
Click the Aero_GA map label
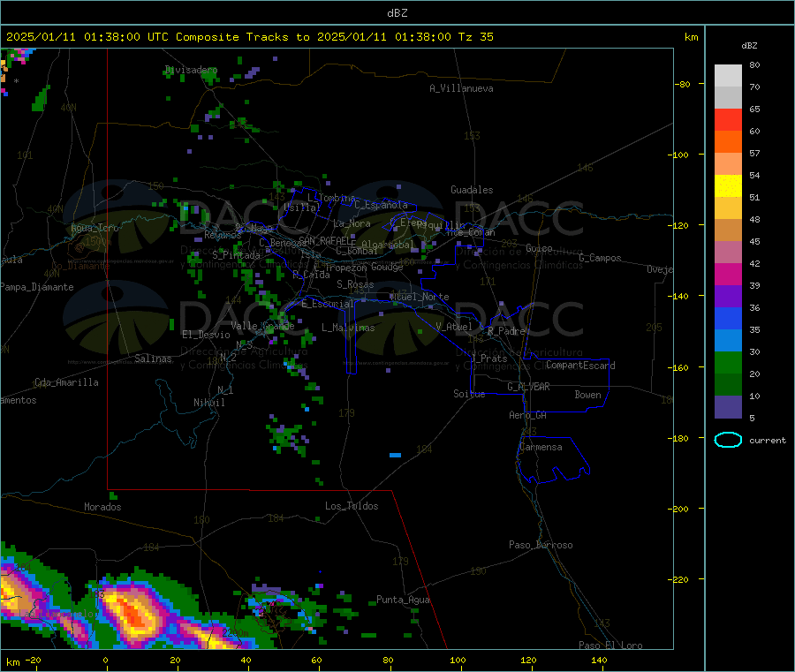528,415
